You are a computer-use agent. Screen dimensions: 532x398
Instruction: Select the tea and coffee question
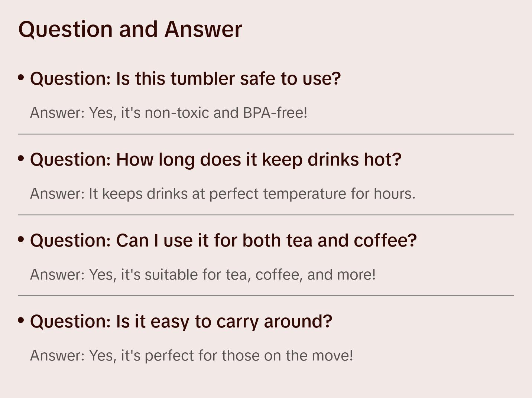tap(223, 241)
